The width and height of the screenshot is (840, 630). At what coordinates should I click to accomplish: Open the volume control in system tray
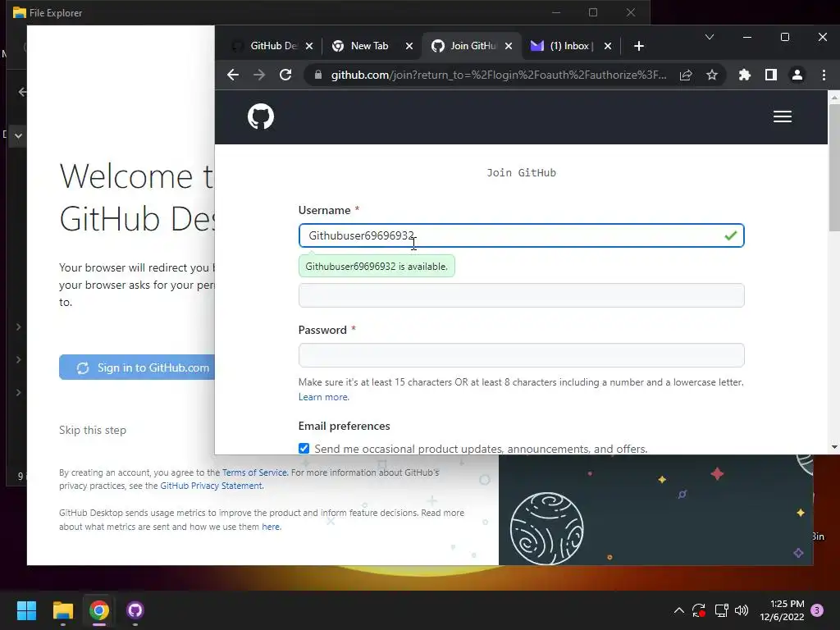742,610
